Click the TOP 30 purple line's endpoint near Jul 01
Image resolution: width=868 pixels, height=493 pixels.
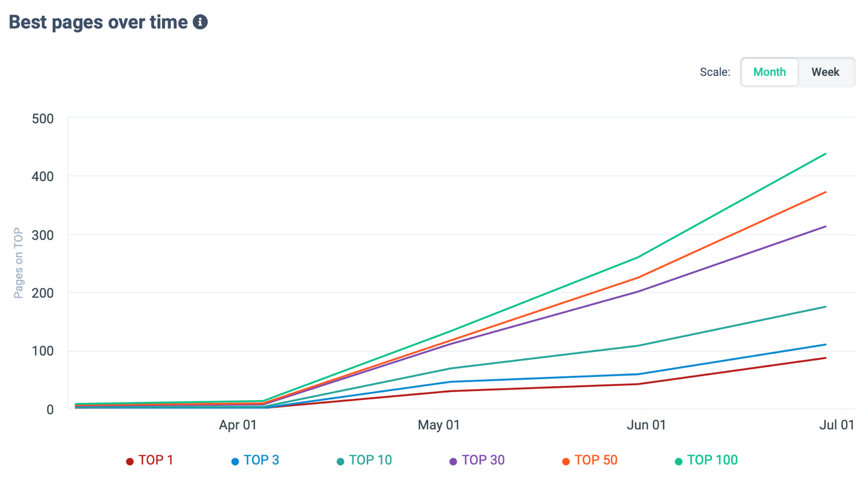pos(825,227)
